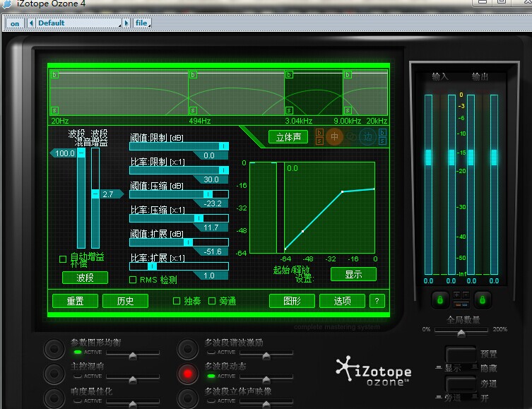Click the small plus icon below the meters
The image size is (532, 409).
(456, 295)
